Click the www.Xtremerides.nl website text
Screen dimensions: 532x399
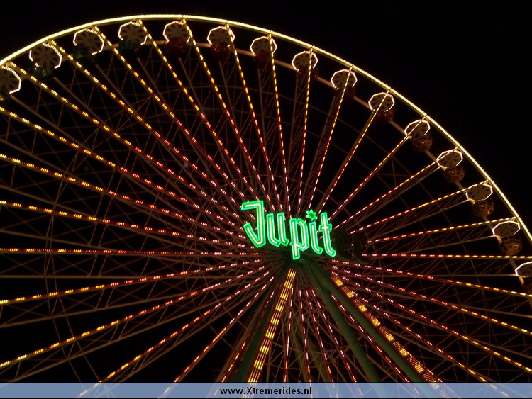[x=266, y=391]
